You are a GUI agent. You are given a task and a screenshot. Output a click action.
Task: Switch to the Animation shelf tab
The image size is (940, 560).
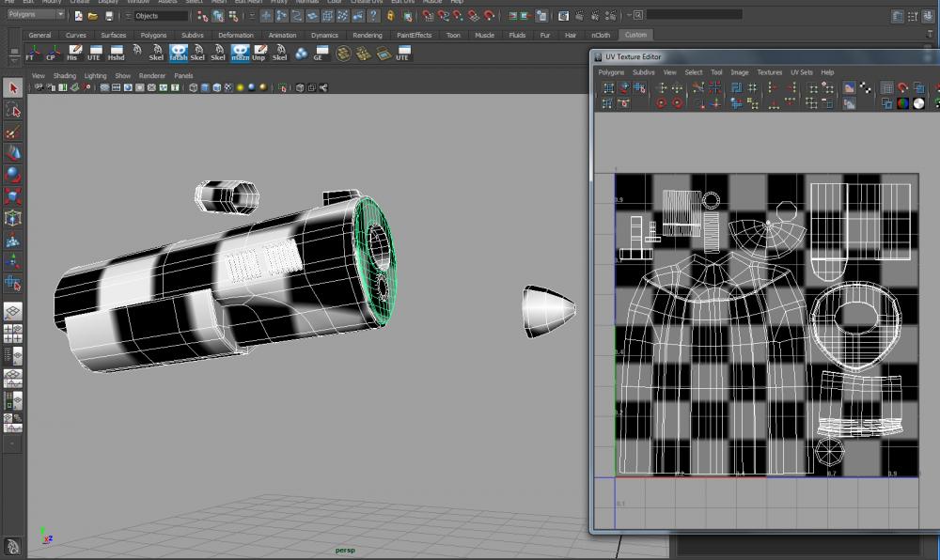point(282,36)
